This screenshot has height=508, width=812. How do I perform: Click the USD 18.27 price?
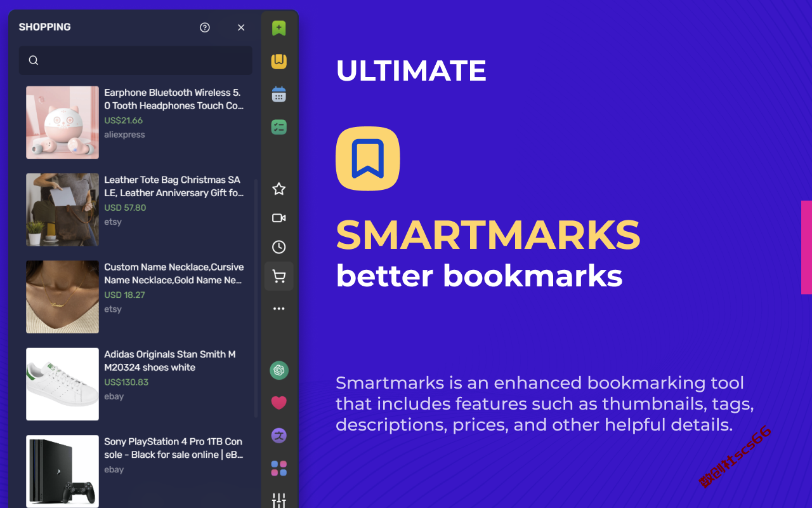coord(124,295)
